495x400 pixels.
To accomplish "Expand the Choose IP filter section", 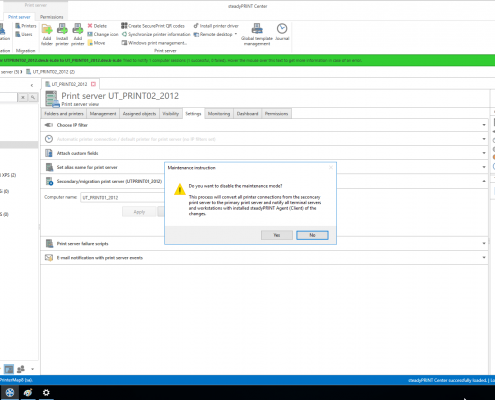I will click(x=264, y=125).
